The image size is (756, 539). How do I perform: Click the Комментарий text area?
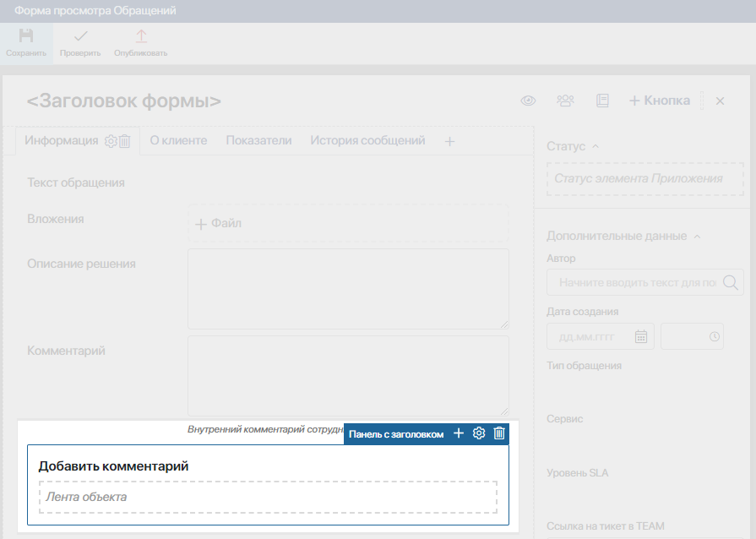point(348,376)
